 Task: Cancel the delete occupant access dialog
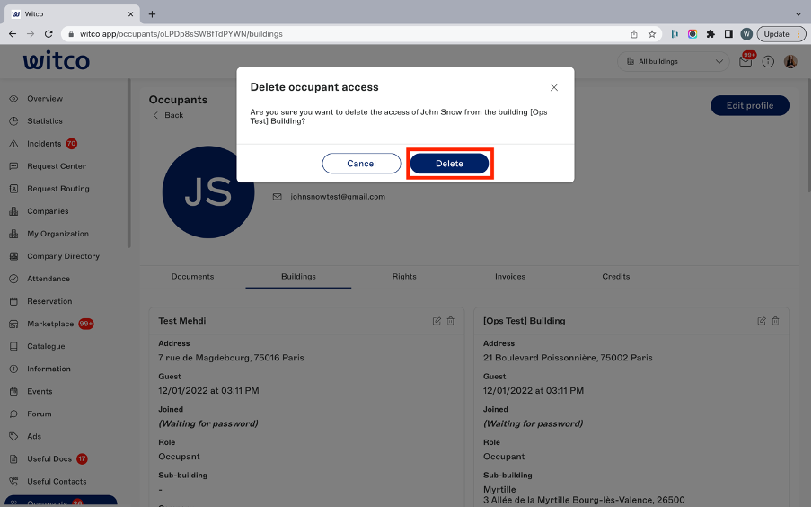(x=361, y=164)
